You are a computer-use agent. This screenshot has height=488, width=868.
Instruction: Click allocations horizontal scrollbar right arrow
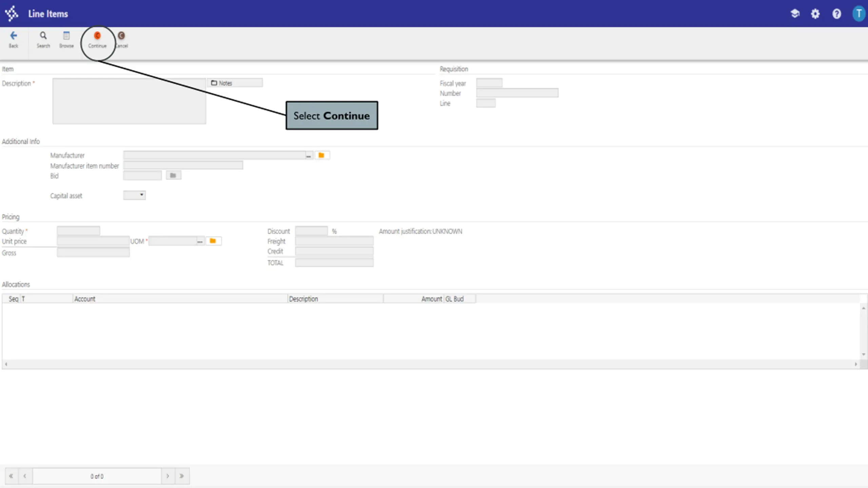(856, 364)
